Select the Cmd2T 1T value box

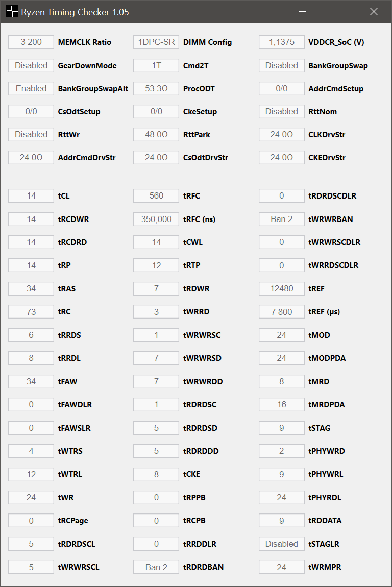pyautogui.click(x=156, y=65)
